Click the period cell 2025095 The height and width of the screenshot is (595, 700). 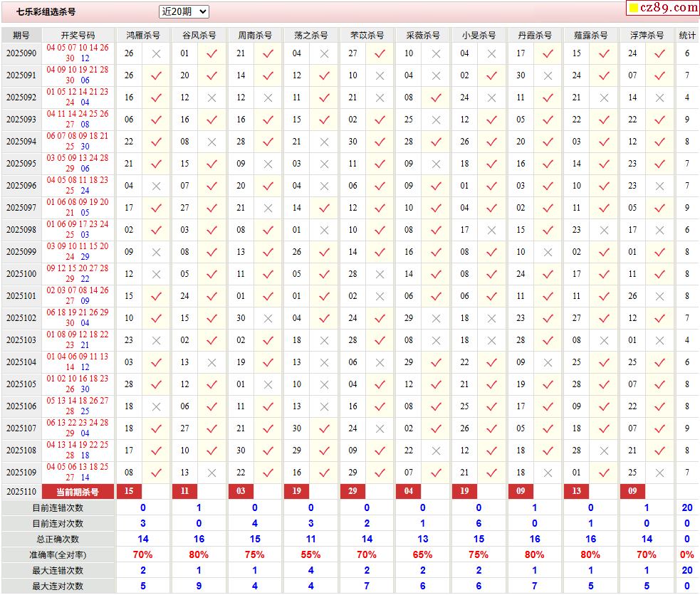tap(21, 164)
